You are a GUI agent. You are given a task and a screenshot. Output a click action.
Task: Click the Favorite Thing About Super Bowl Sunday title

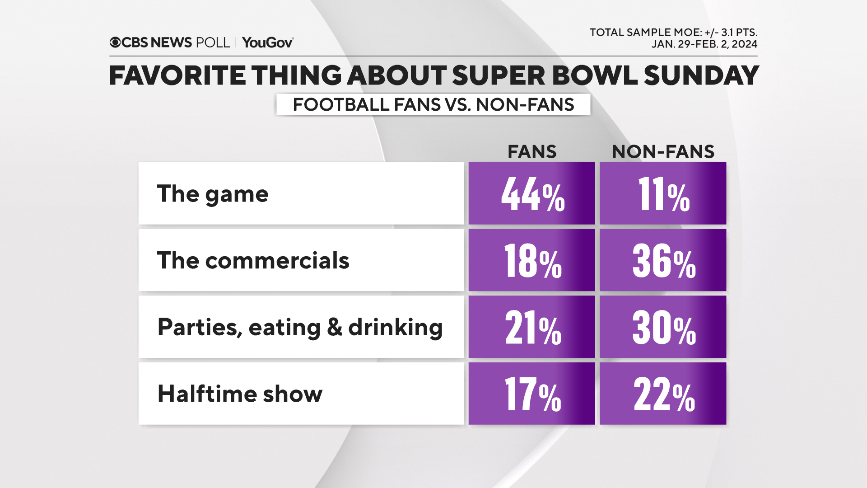click(433, 75)
